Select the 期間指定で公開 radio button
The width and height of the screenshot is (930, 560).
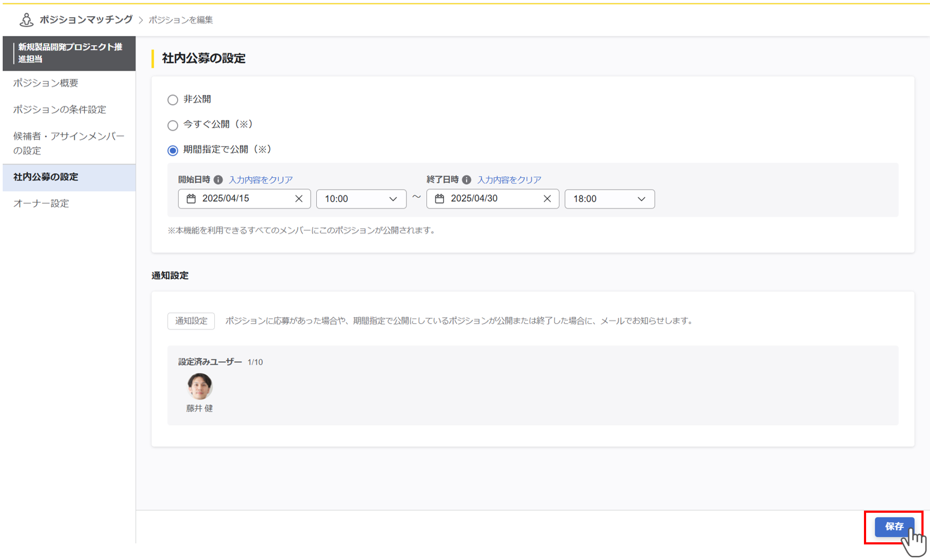pyautogui.click(x=172, y=150)
